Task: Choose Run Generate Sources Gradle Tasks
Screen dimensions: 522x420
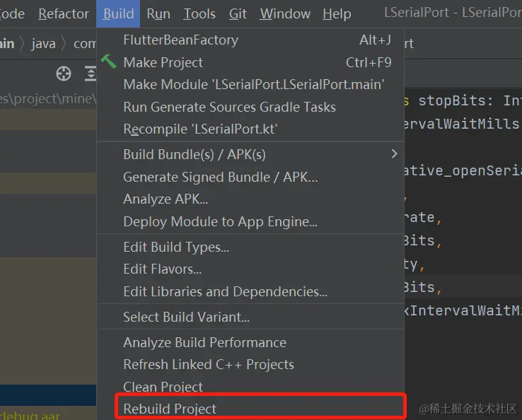Action: point(250,107)
